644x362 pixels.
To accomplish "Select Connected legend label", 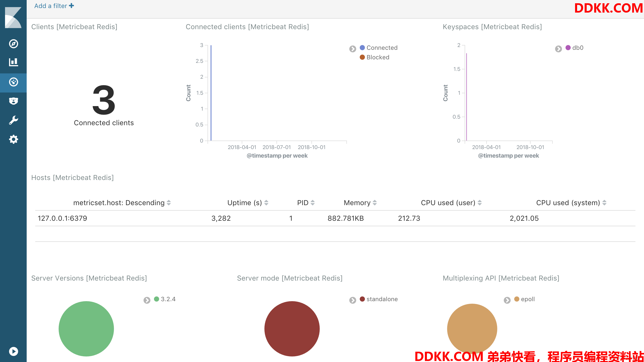I will pyautogui.click(x=382, y=48).
